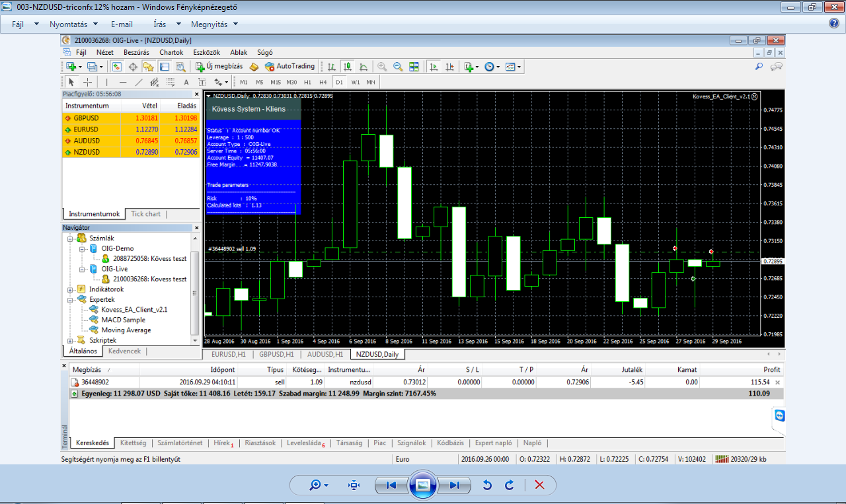Select the horizontal line tool
846x504 pixels.
coord(122,82)
